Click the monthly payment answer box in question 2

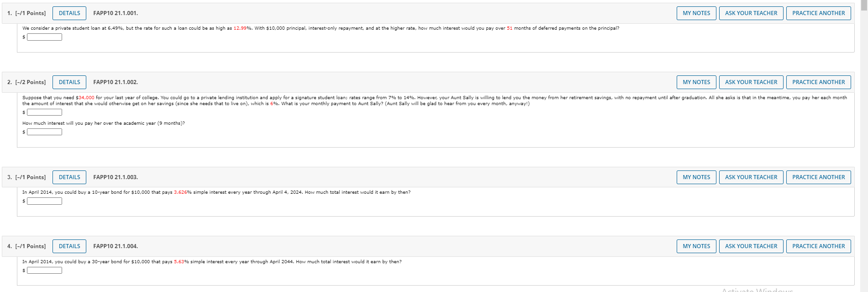pos(44,111)
